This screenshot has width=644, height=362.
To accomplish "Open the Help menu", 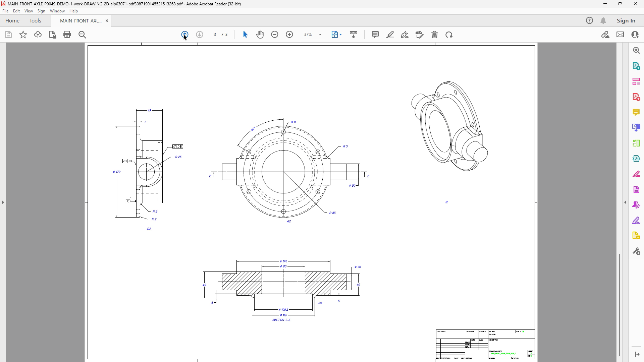I will [x=73, y=11].
